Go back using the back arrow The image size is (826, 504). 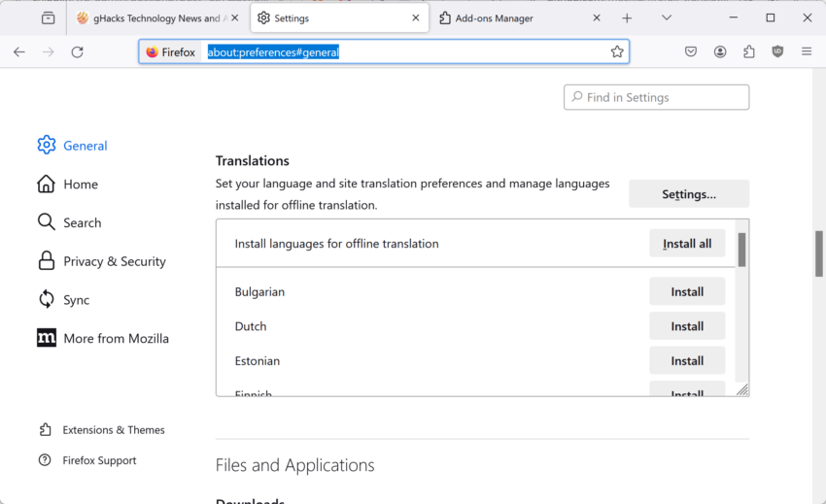(x=19, y=51)
